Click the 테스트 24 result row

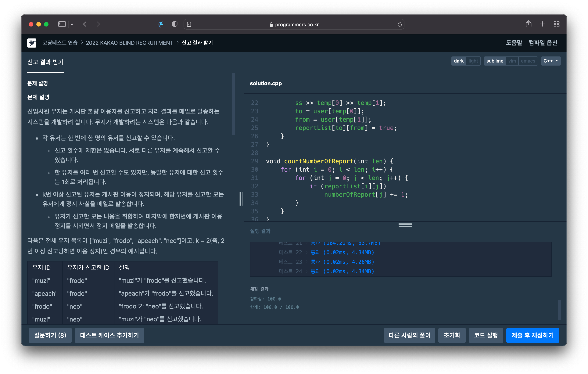click(x=326, y=271)
